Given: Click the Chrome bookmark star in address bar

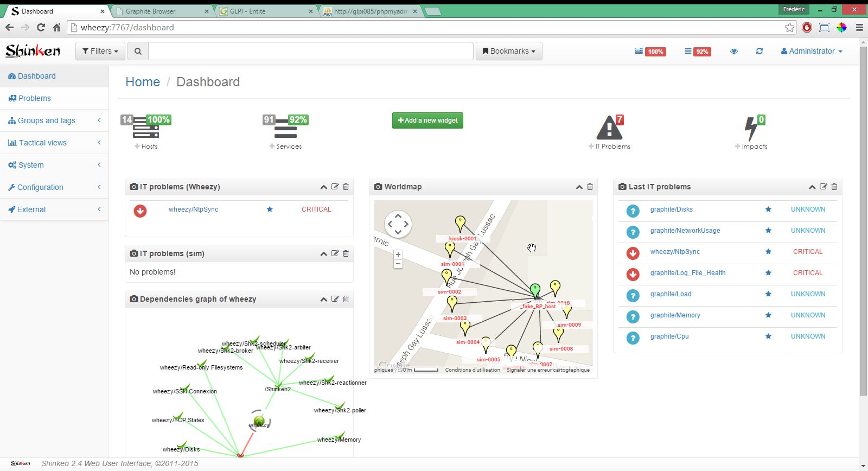Looking at the screenshot, I should [789, 27].
